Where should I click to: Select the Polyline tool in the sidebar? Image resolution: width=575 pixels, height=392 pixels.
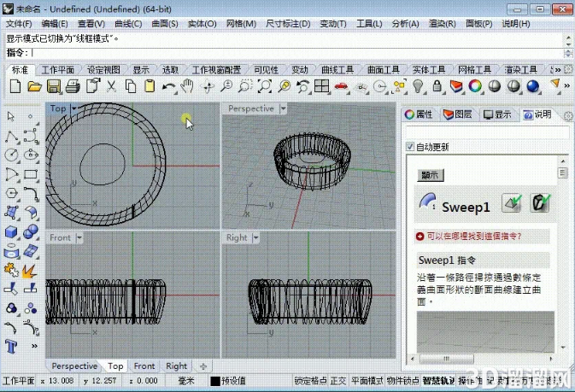point(11,137)
